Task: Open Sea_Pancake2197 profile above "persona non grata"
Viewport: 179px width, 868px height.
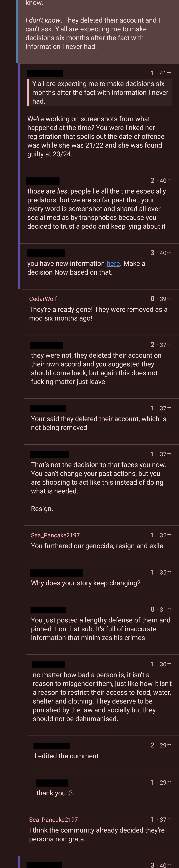Action: click(53, 819)
